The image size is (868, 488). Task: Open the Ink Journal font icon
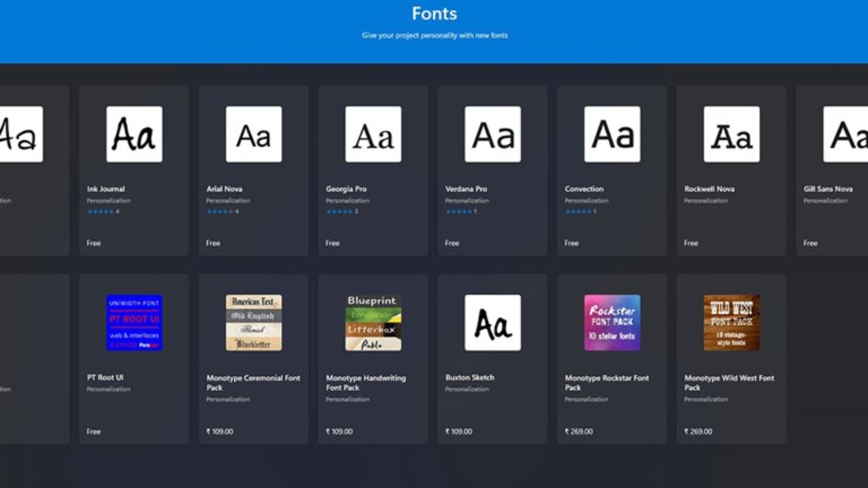pos(134,134)
